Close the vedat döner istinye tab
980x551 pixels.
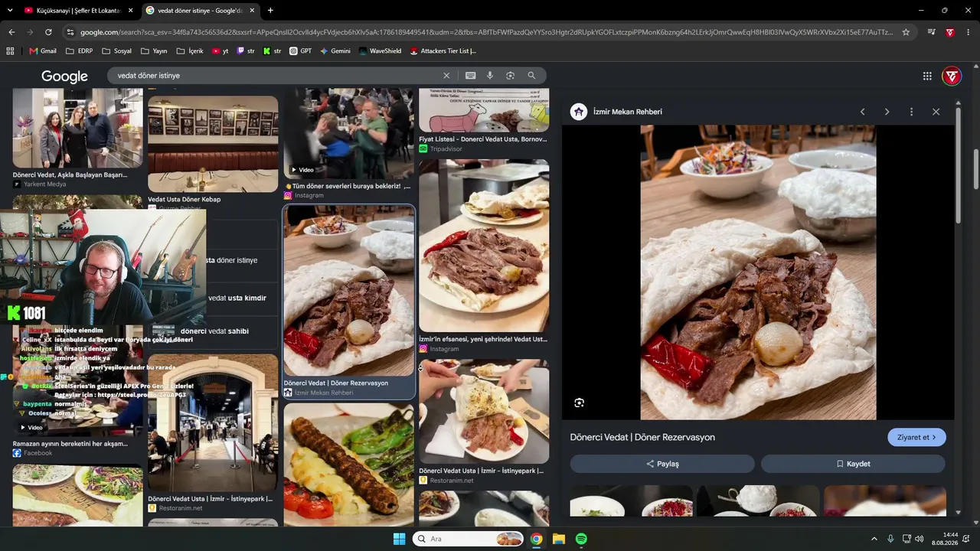(252, 11)
